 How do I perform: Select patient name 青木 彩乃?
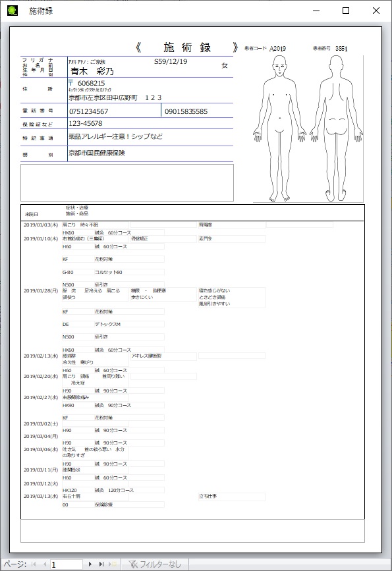click(92, 71)
